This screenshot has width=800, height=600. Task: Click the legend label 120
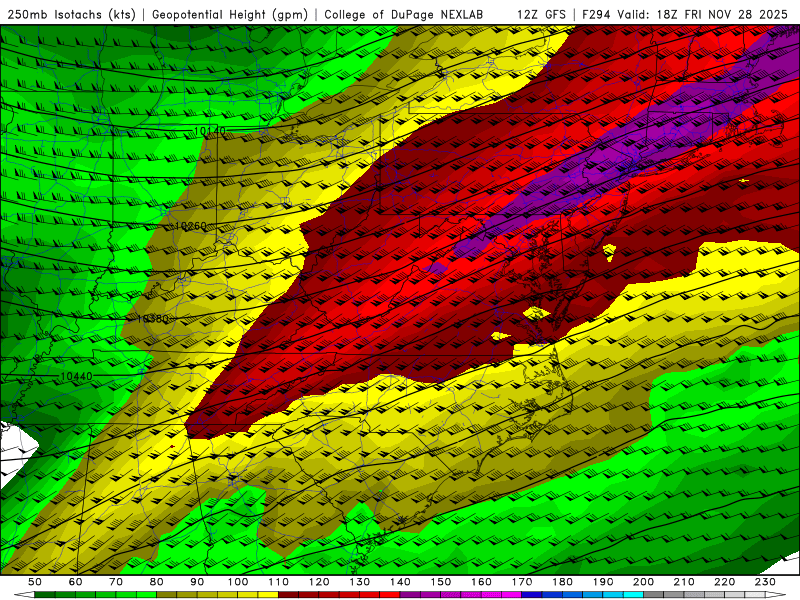319,582
